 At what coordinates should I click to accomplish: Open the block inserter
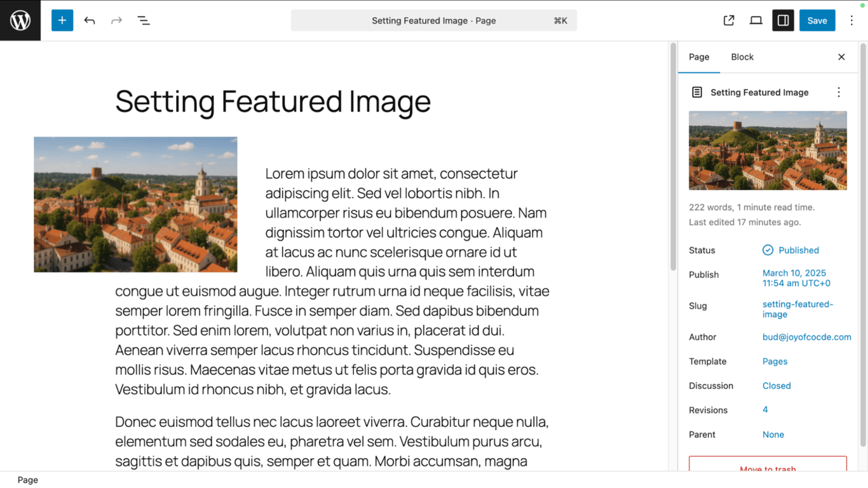coord(62,20)
